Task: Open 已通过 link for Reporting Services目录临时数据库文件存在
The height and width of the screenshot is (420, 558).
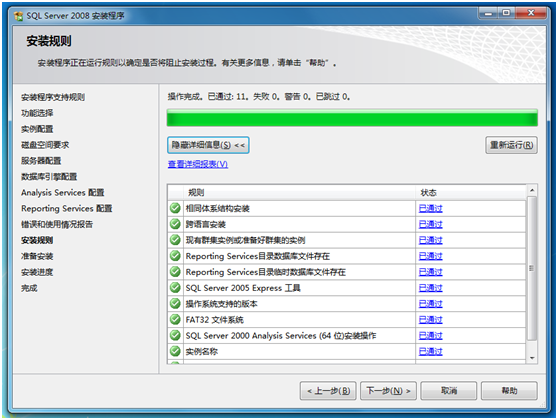Action: click(x=431, y=272)
